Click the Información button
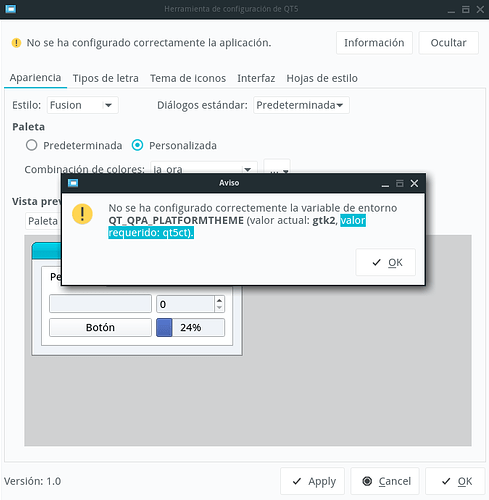Viewport: 489px width, 500px height. coord(374,43)
